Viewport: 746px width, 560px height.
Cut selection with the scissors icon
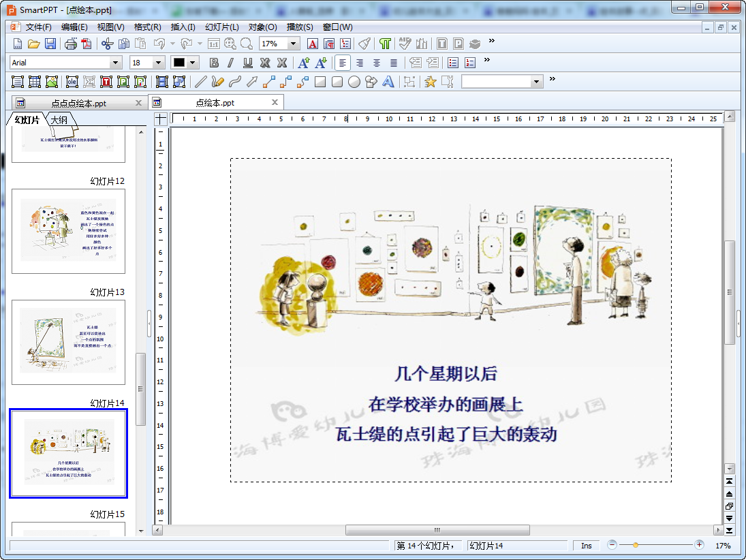(107, 44)
